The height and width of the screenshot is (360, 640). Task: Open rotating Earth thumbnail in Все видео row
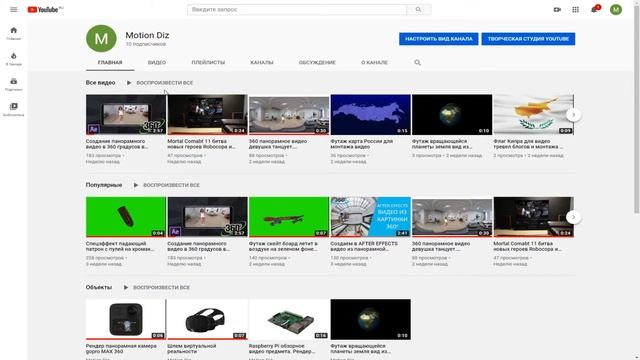pos(452,115)
